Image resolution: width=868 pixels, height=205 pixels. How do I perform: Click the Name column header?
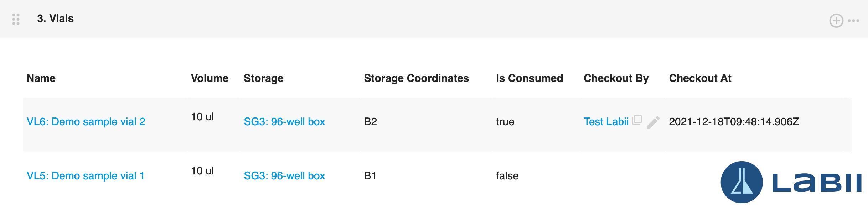click(41, 78)
